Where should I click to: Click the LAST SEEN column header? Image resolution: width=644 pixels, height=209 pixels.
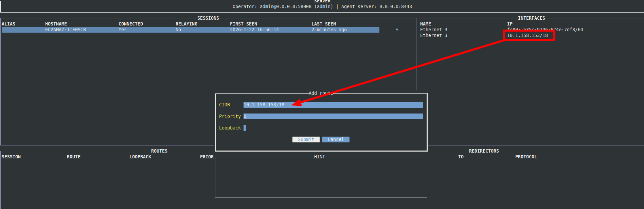click(x=323, y=24)
